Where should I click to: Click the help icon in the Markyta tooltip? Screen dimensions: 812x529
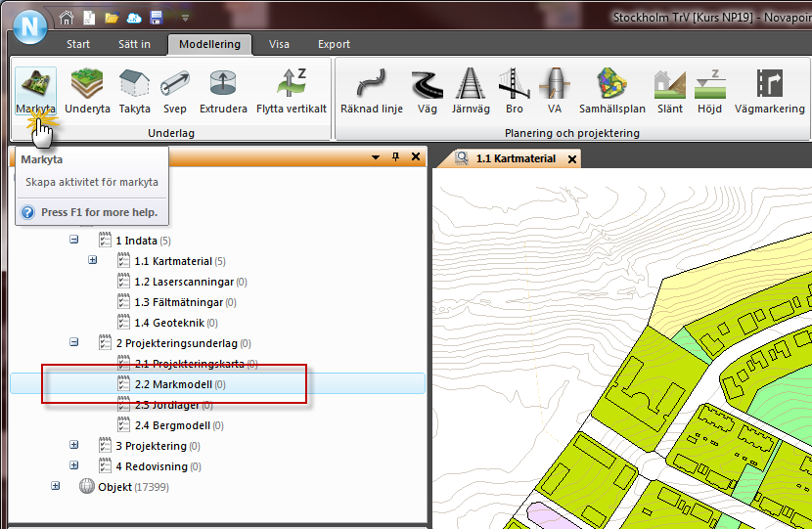[27, 212]
